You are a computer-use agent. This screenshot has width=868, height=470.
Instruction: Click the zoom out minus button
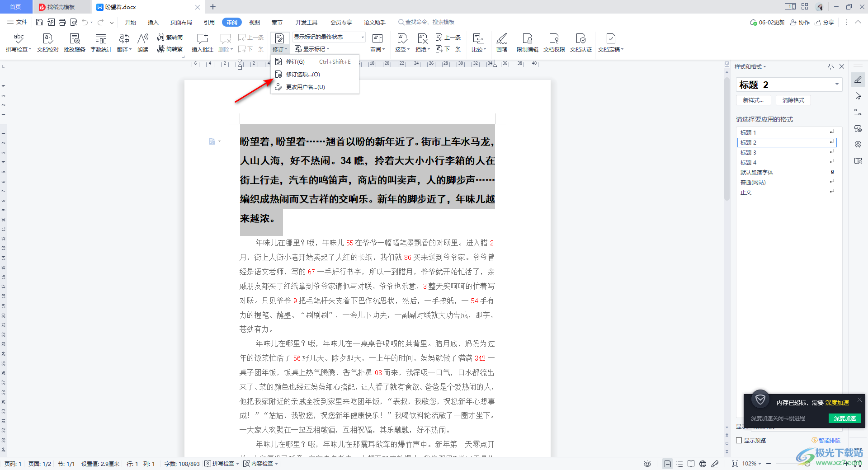pos(769,464)
